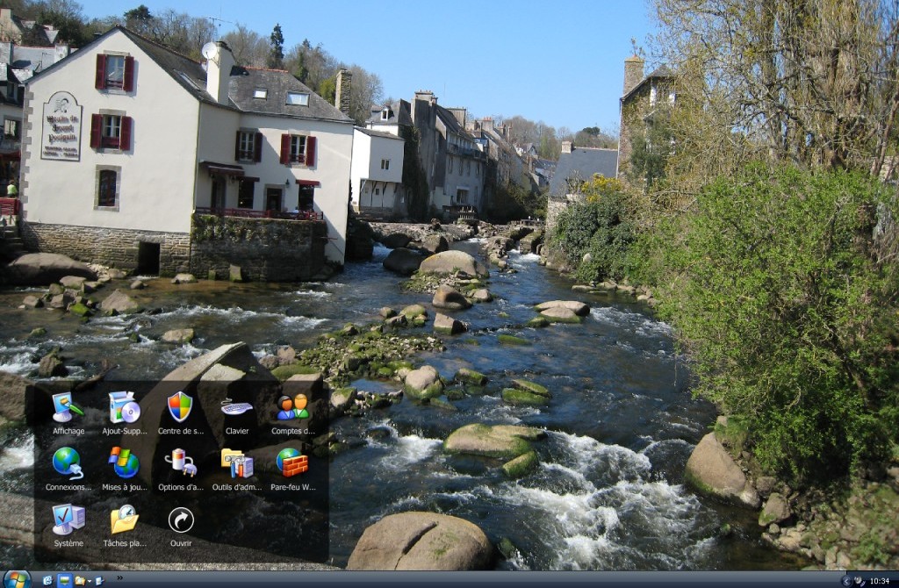The width and height of the screenshot is (899, 588).
Task: Open the Système icon
Action: (68, 526)
